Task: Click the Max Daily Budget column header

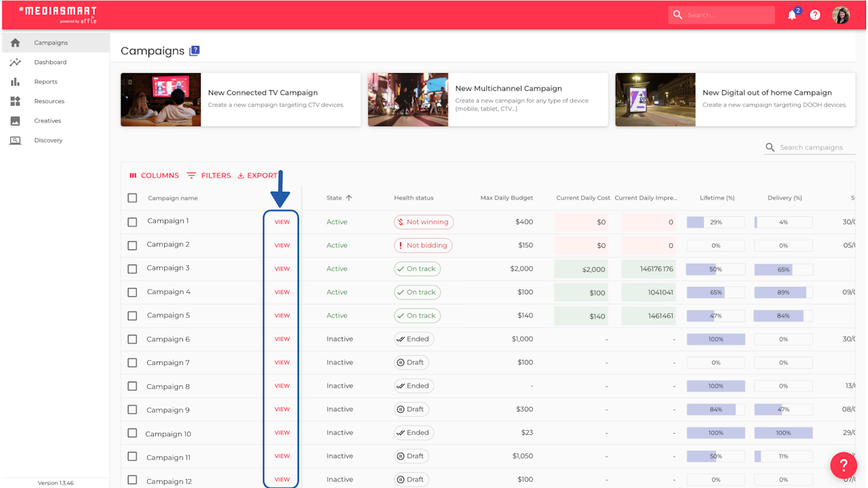Action: click(507, 198)
